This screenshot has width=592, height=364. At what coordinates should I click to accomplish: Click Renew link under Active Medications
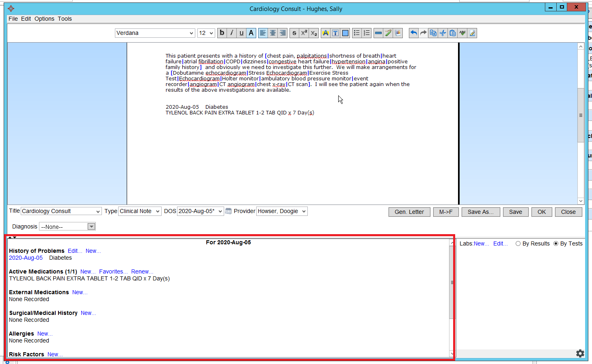(142, 271)
